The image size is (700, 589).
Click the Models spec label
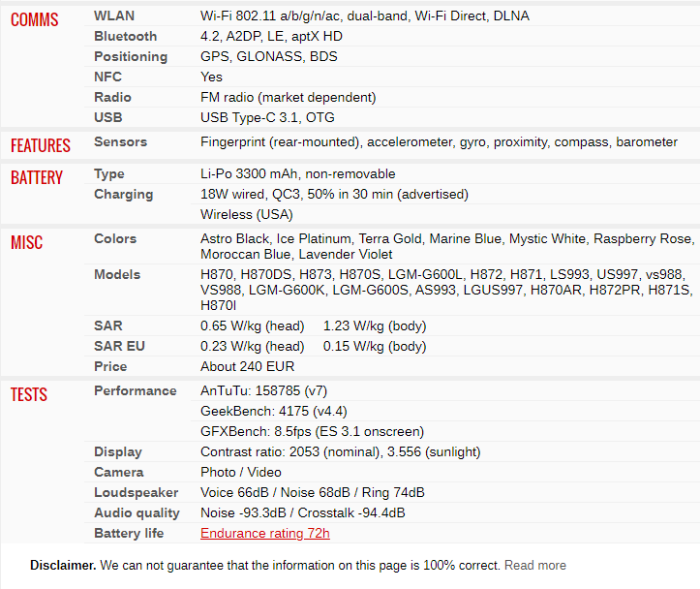[117, 274]
